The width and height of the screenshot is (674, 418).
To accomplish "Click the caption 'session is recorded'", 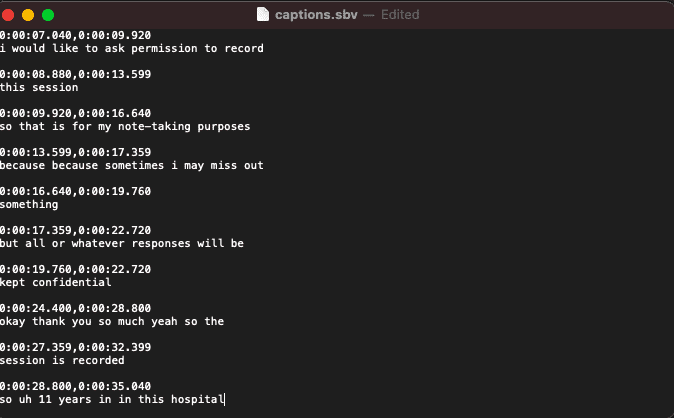I will [62, 360].
